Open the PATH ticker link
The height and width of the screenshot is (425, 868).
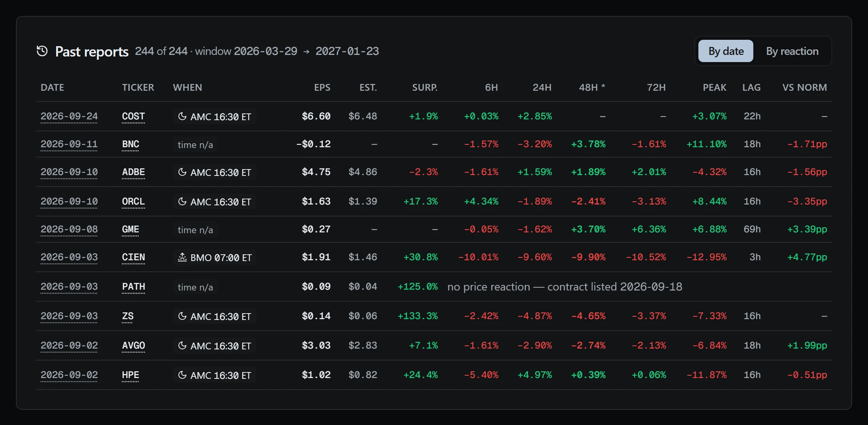coord(133,287)
